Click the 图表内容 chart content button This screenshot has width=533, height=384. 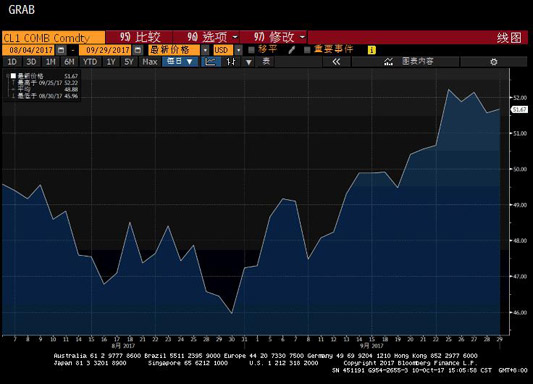[x=409, y=62]
